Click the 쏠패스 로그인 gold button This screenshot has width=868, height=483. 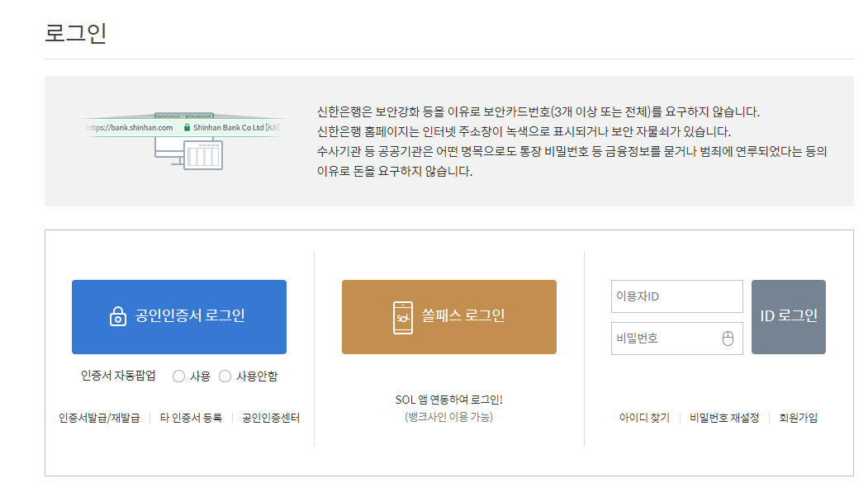(449, 317)
